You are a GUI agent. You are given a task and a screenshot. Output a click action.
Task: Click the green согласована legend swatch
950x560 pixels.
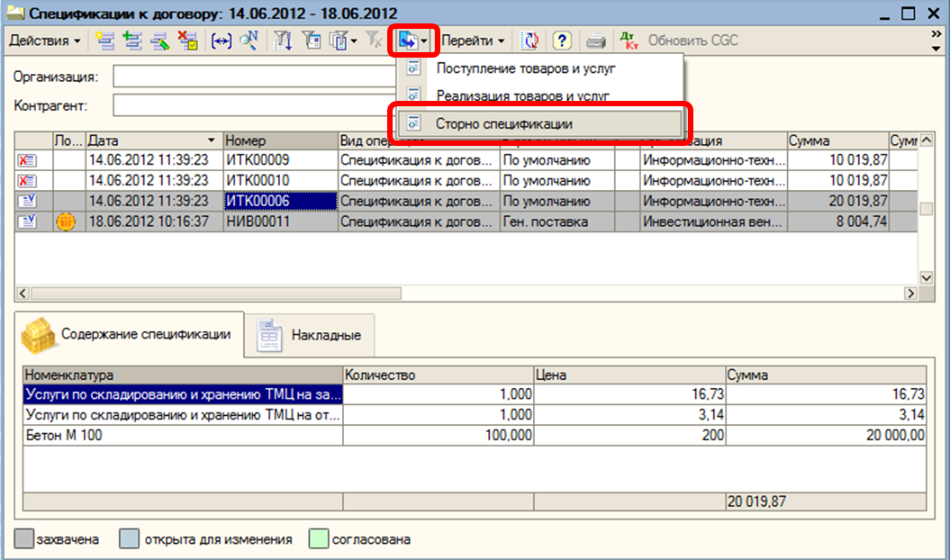coord(319,538)
